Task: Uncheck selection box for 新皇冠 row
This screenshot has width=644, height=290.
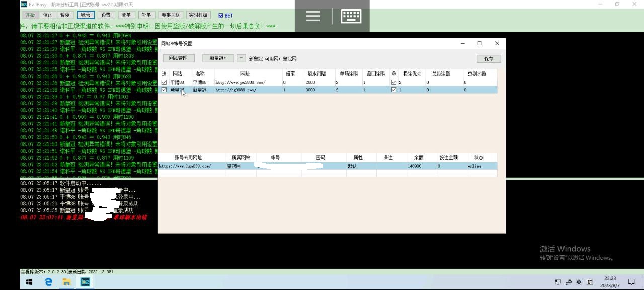Action: coord(164,90)
